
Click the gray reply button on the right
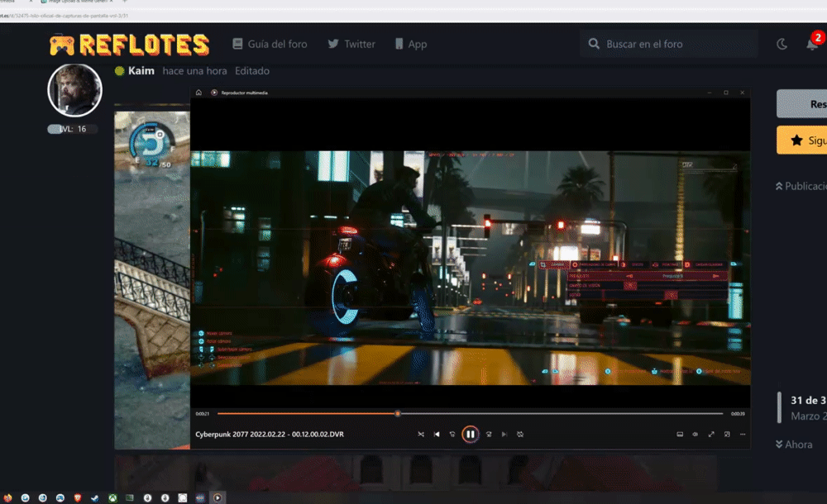(801, 104)
